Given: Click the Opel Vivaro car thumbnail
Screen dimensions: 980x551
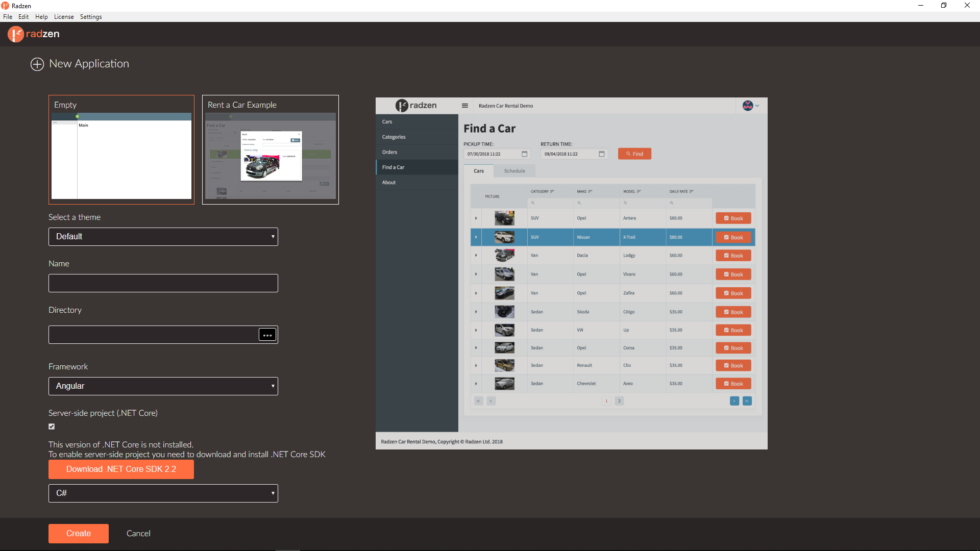Looking at the screenshot, I should 504,274.
